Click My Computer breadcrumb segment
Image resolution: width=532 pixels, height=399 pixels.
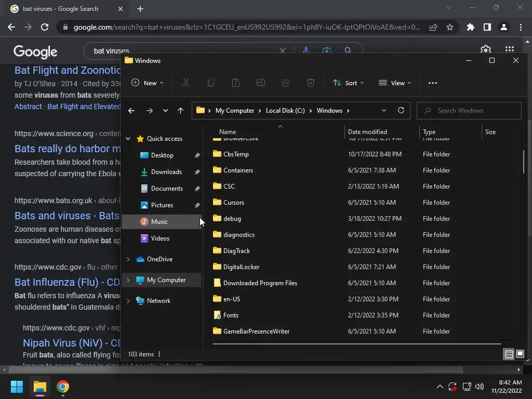click(x=235, y=111)
